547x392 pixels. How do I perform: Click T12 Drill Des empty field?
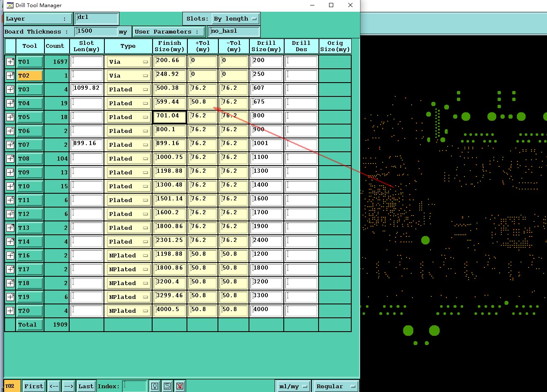(x=301, y=214)
